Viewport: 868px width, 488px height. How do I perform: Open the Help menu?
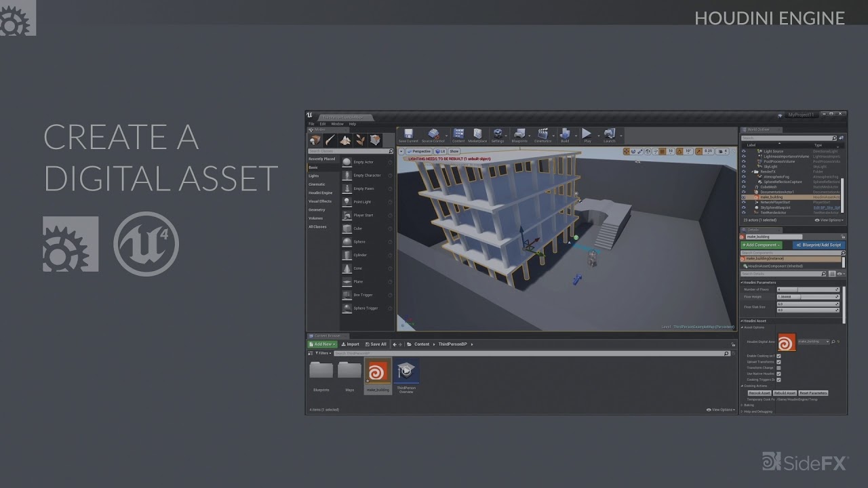(352, 124)
